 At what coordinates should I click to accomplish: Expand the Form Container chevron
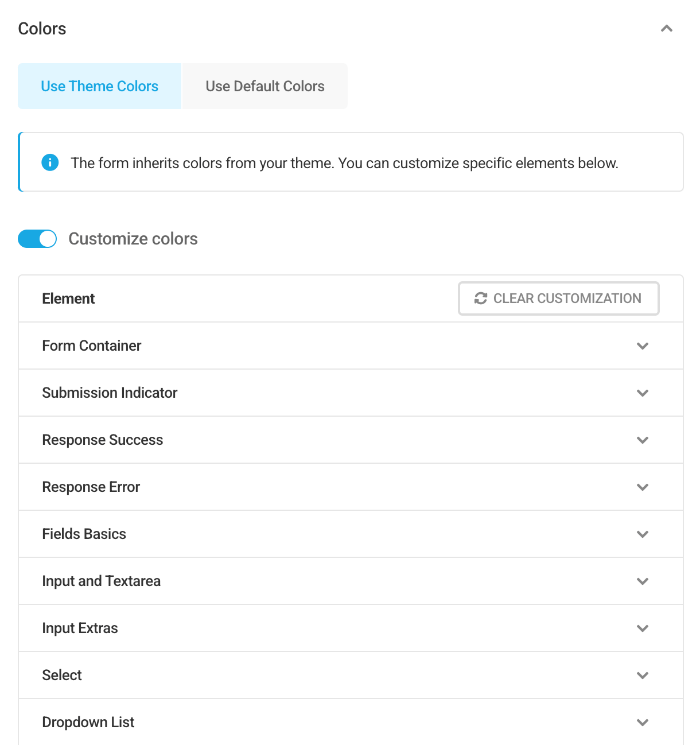coord(642,346)
